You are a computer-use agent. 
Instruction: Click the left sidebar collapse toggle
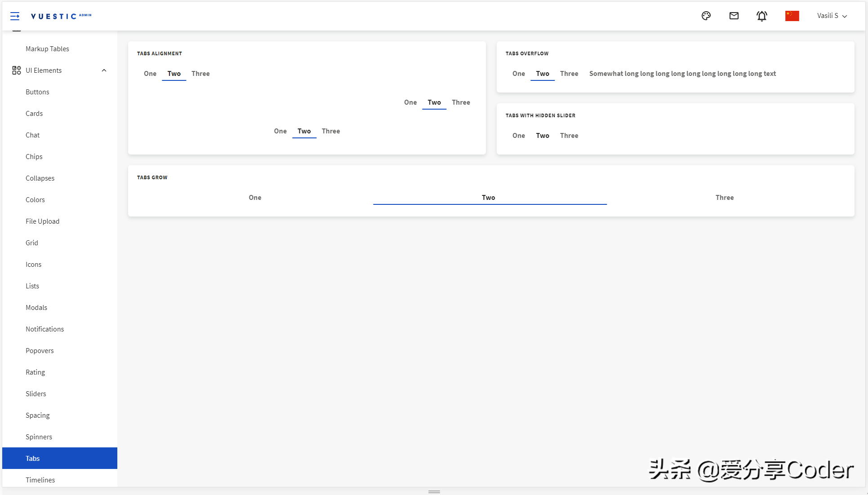15,15
